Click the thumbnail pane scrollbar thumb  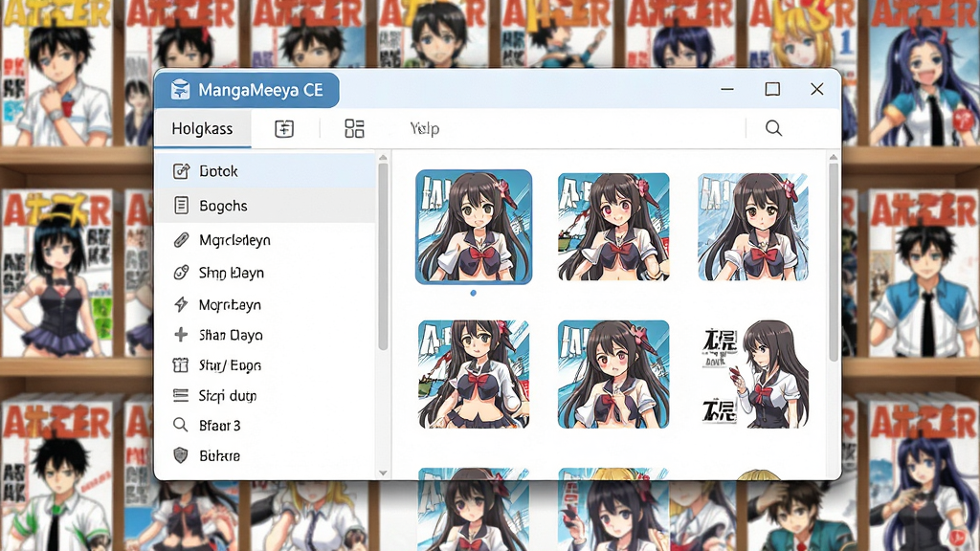[834, 262]
